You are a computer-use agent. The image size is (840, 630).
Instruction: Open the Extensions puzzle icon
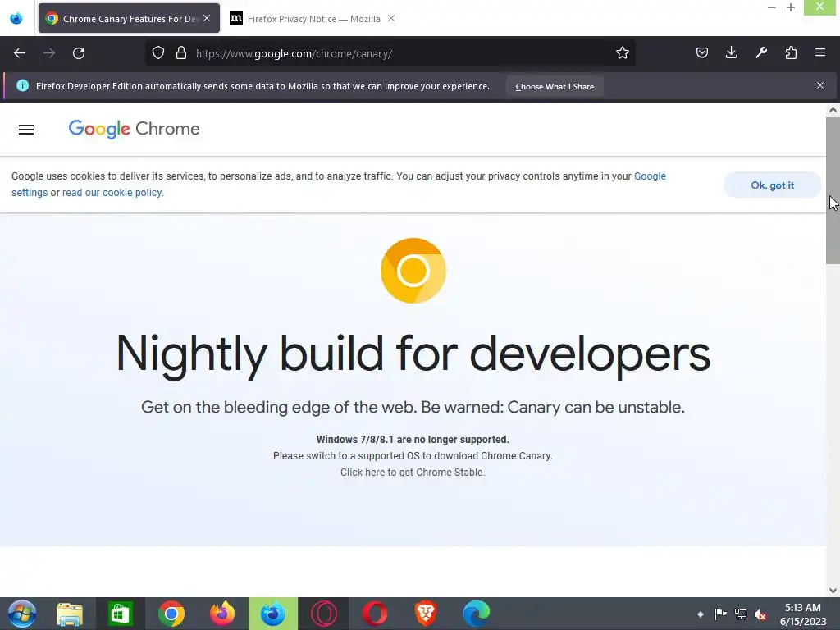[x=791, y=53]
